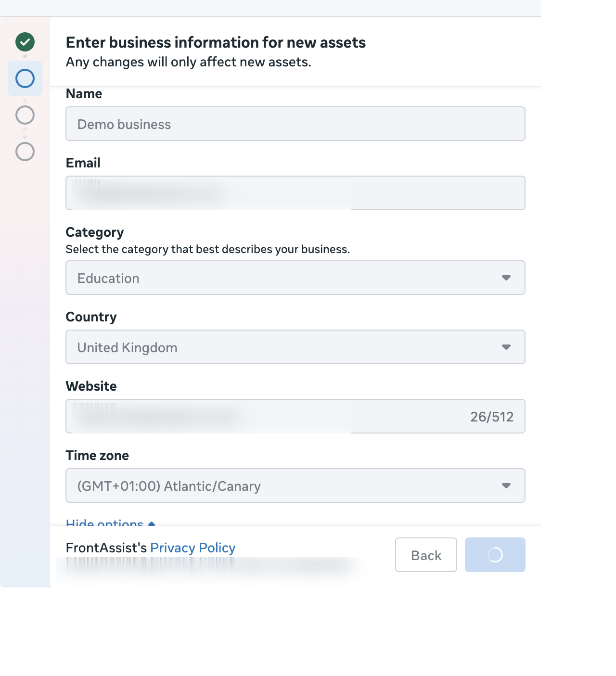Open the Category dropdown showing Education
Viewport: 616px width, 676px height.
[x=295, y=278]
